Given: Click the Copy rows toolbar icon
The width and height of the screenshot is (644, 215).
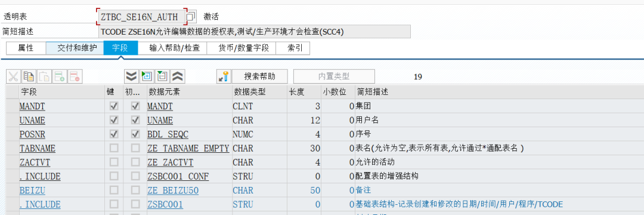Looking at the screenshot, I should point(29,76).
